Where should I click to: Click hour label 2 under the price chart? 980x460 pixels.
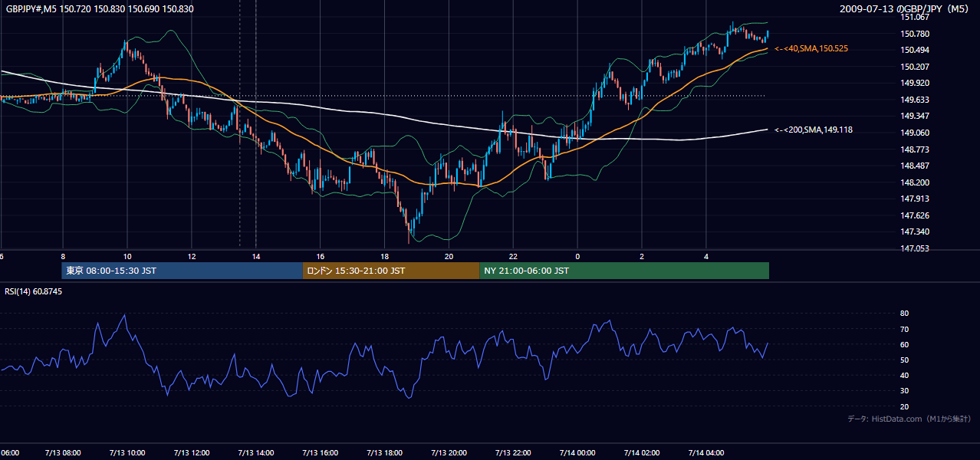pos(643,257)
